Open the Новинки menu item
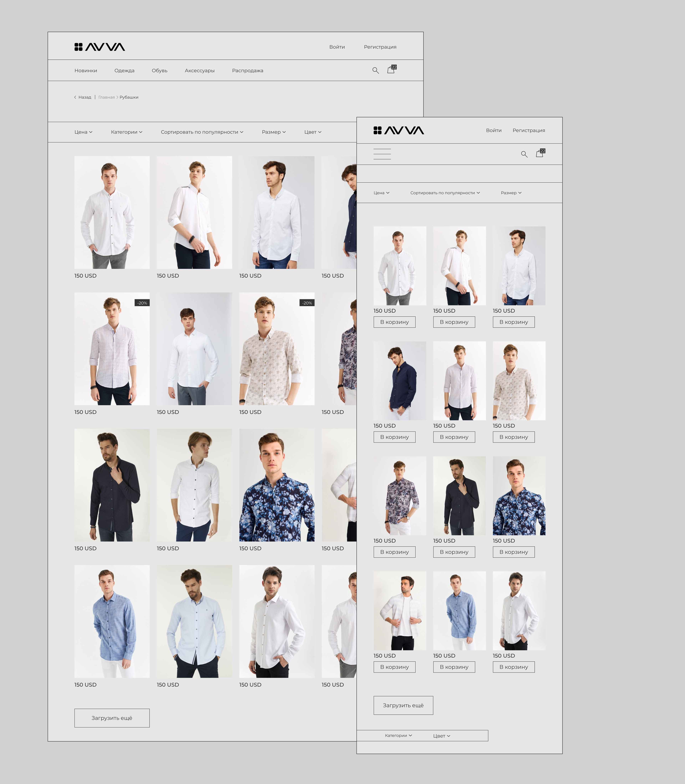The width and height of the screenshot is (685, 784). coord(86,71)
